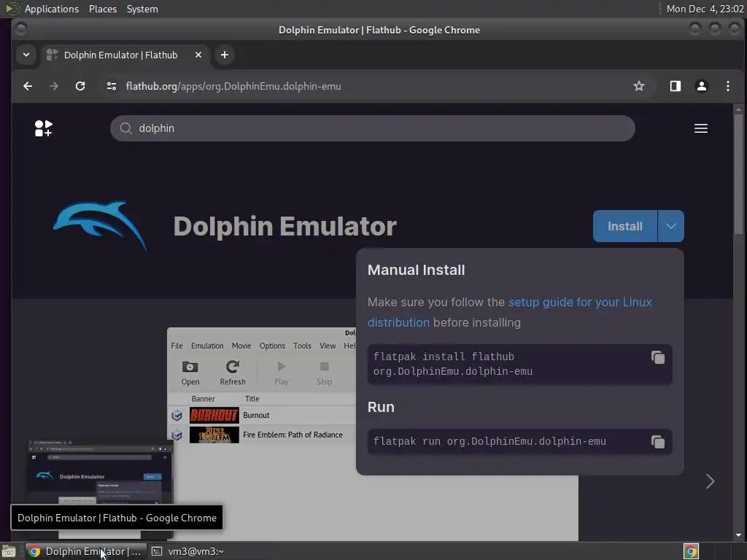Open the System menu in the top panel

tap(142, 9)
